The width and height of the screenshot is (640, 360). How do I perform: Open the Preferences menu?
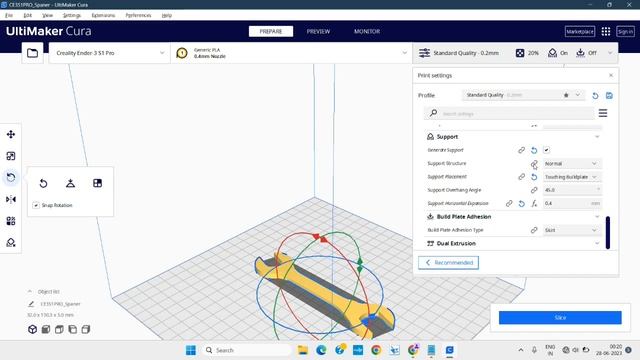(x=138, y=15)
